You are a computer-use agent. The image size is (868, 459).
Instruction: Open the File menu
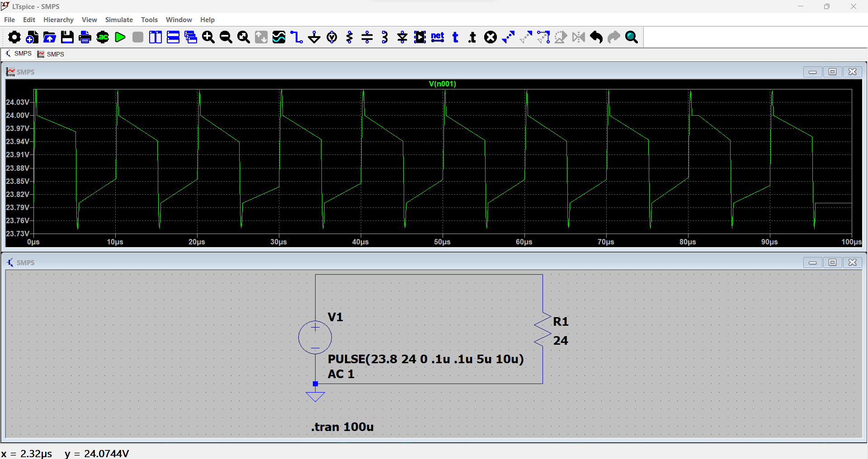pyautogui.click(x=9, y=20)
